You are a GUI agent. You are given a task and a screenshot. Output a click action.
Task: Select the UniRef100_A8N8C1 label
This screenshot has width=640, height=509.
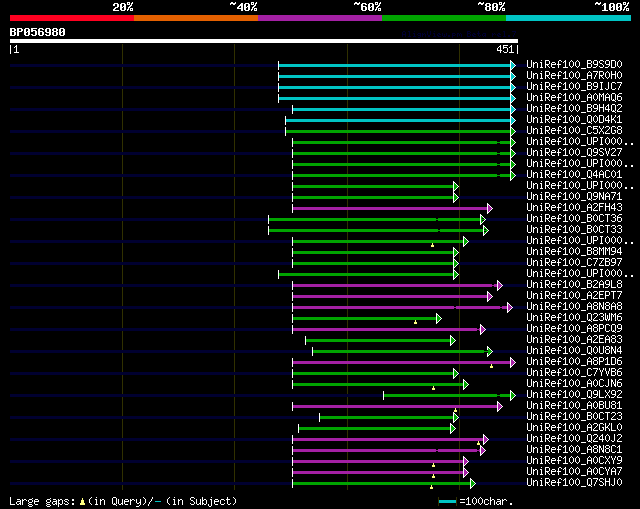click(x=574, y=449)
